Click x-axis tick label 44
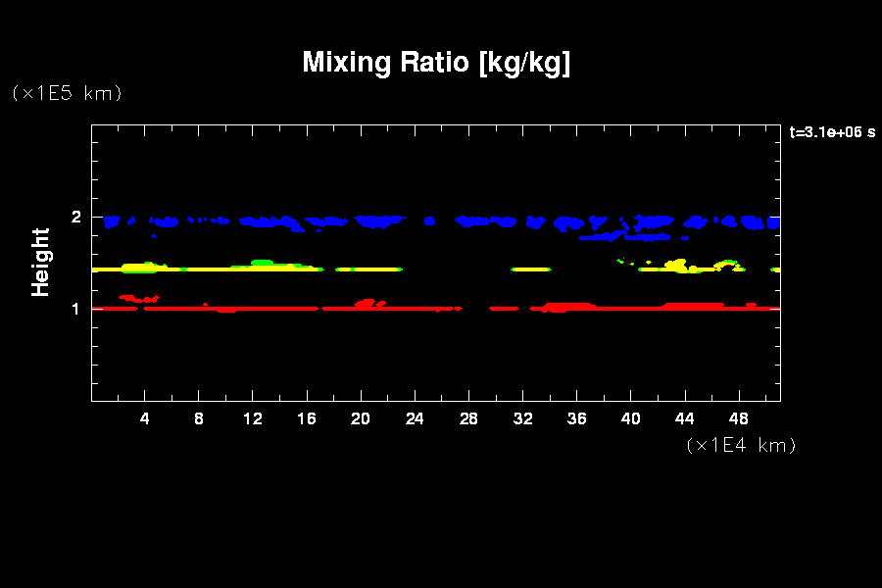882x588 pixels. point(685,418)
